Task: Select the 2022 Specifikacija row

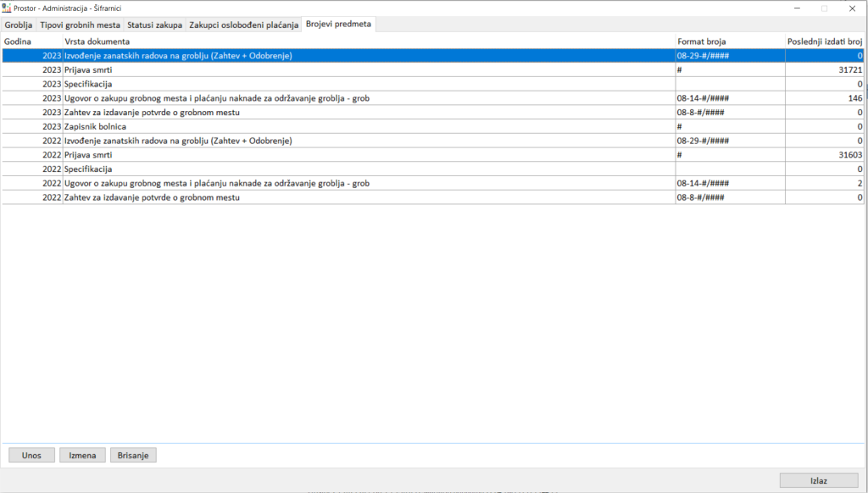Action: point(339,169)
